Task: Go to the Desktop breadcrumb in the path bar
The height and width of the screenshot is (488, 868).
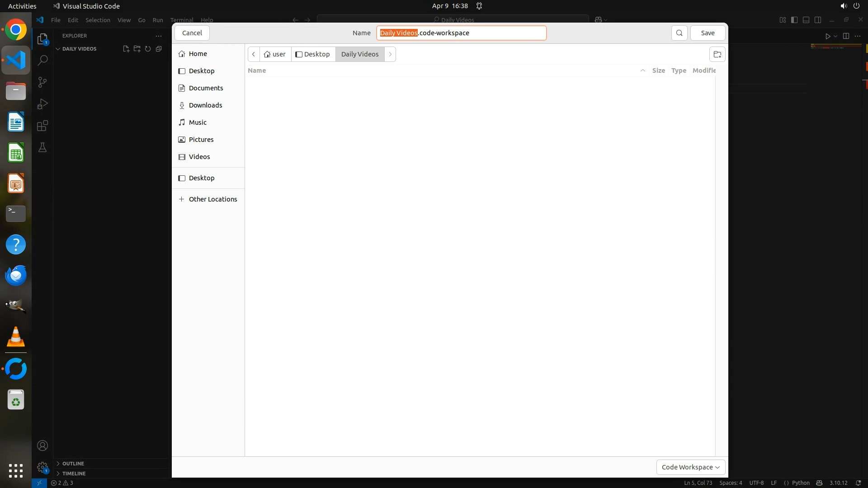Action: [x=313, y=54]
